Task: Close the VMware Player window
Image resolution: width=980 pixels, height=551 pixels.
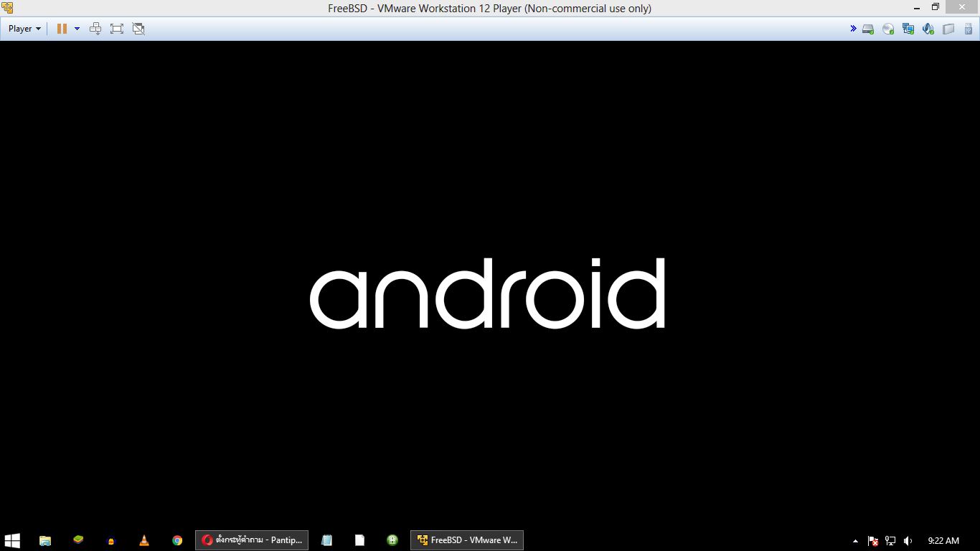Action: click(x=962, y=7)
